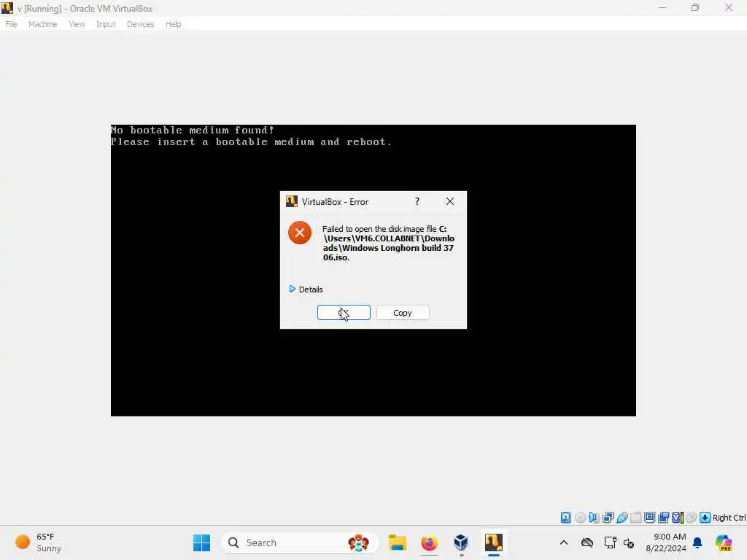Open the Windows Start menu

tap(201, 542)
